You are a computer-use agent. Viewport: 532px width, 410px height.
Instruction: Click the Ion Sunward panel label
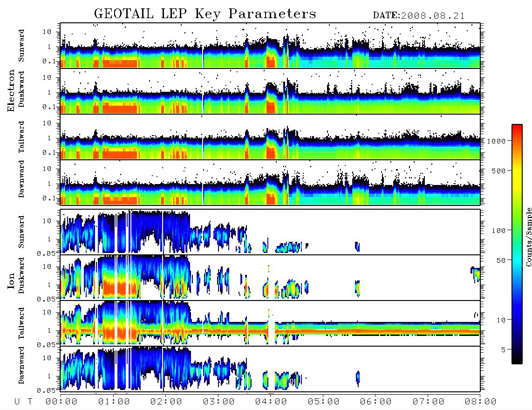point(21,232)
